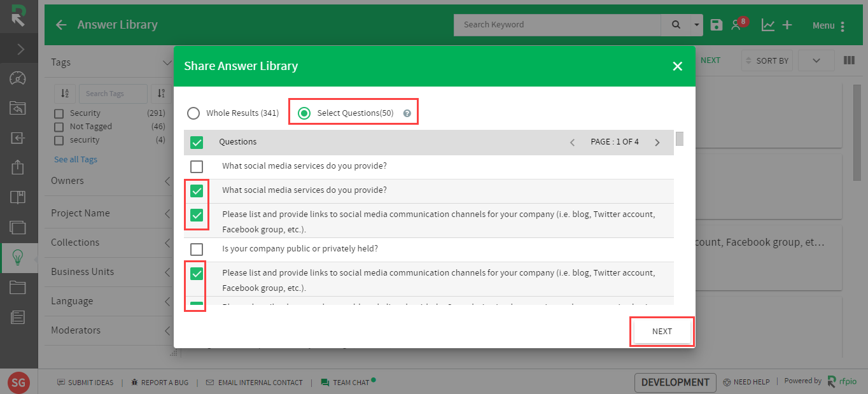This screenshot has height=394, width=868.
Task: Check the Security tag checkbox (291)
Action: (59, 113)
